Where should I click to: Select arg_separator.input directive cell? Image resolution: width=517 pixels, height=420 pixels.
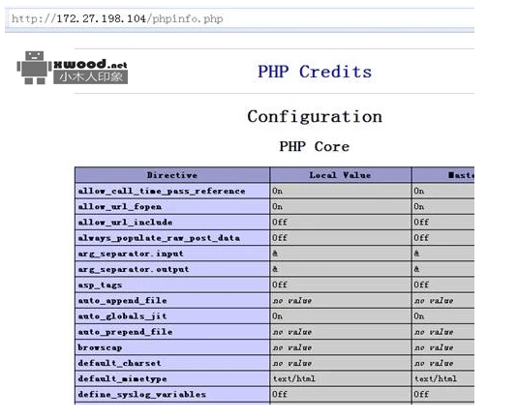point(172,254)
